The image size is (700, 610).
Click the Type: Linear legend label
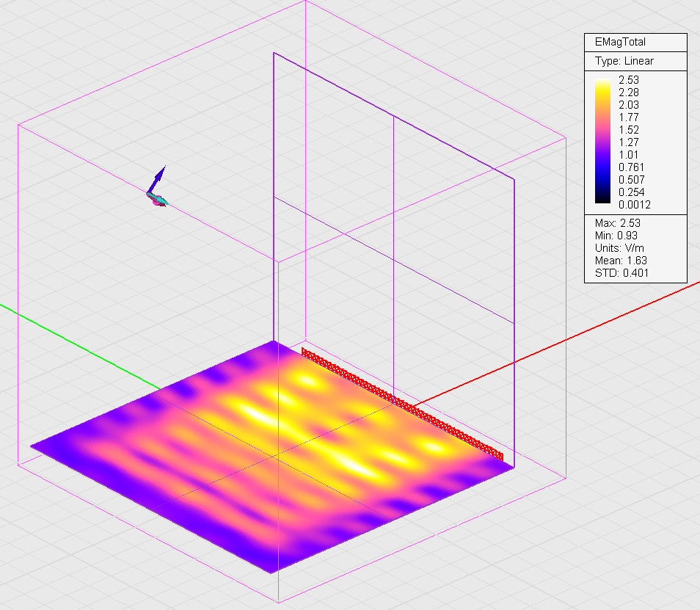[624, 61]
